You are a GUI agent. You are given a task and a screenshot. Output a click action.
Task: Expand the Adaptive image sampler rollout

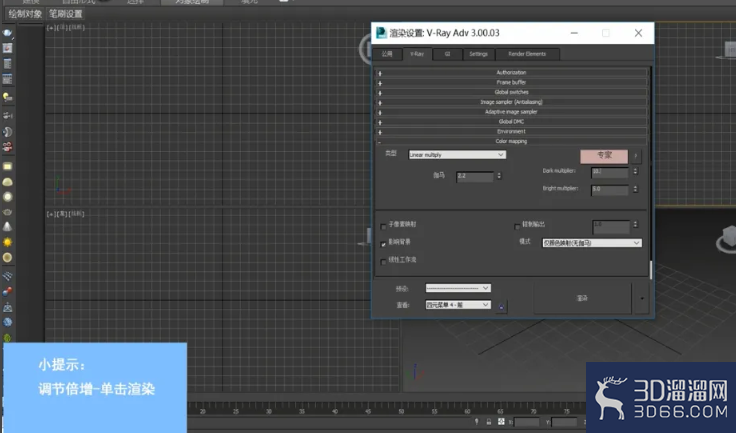[x=511, y=112]
